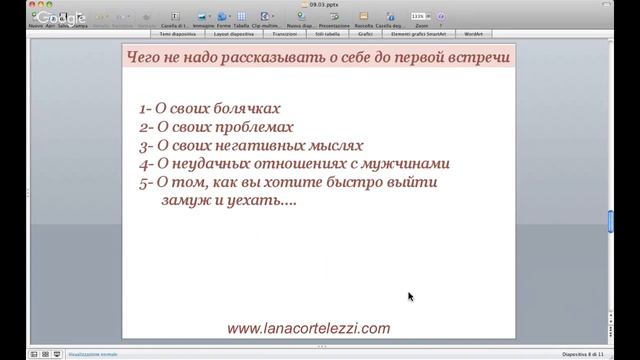Click the notes pane splitter handle dots
Image resolution: width=640 pixels, height=360 pixels.
tap(322, 346)
